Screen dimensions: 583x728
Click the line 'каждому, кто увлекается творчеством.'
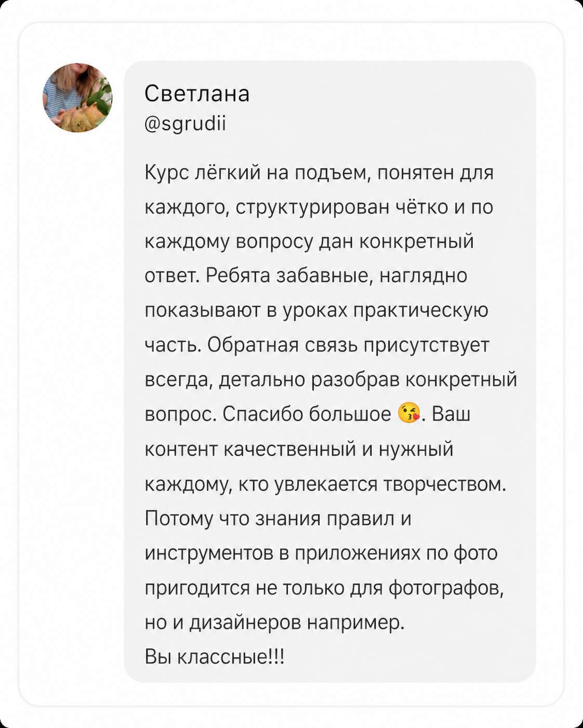pyautogui.click(x=325, y=483)
